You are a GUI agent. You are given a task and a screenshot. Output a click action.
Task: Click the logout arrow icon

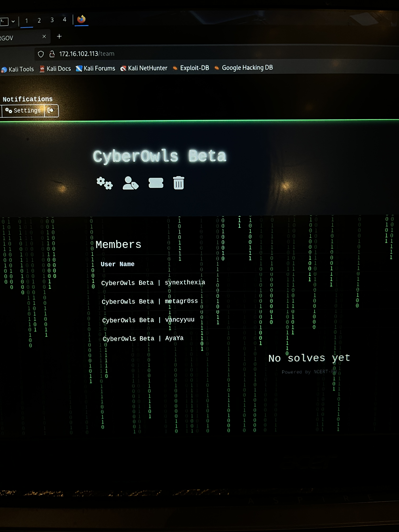coord(51,110)
